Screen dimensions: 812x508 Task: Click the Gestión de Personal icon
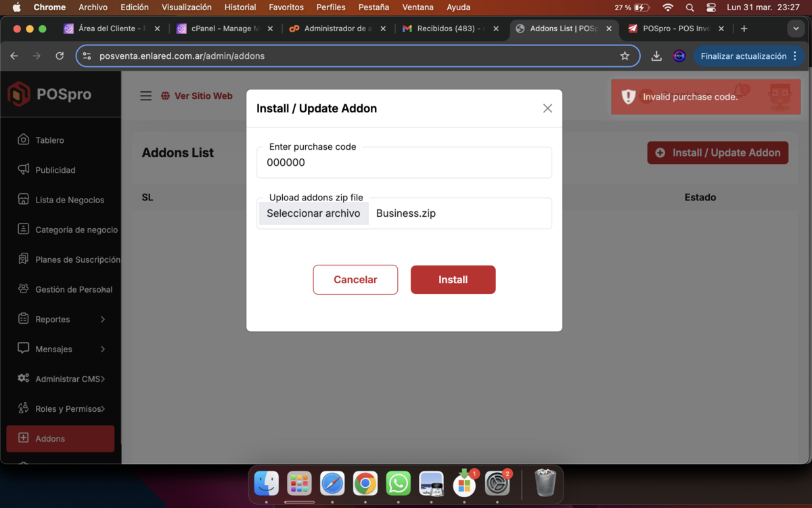tap(24, 289)
